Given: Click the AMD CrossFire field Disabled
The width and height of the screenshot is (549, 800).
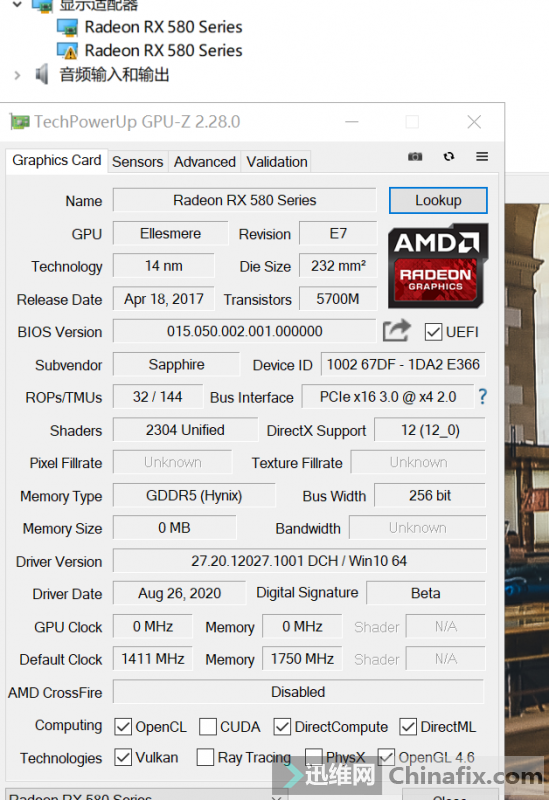Looking at the screenshot, I should coord(298,692).
